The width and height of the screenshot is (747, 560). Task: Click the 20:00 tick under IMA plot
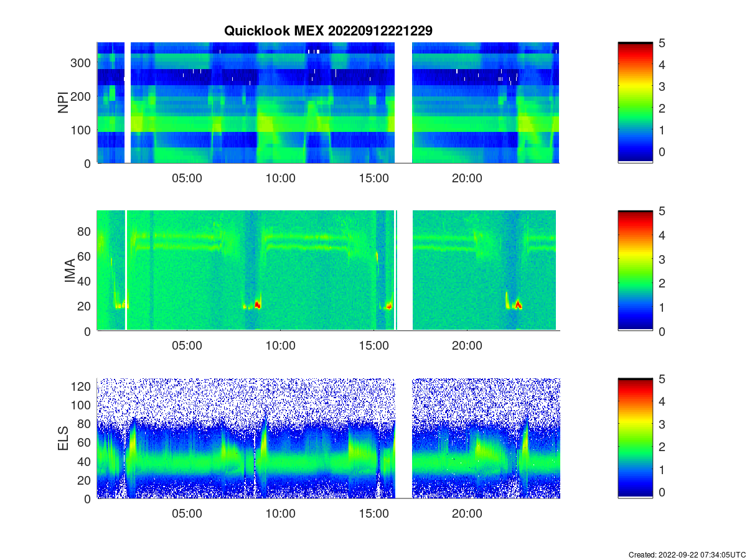[x=467, y=346]
